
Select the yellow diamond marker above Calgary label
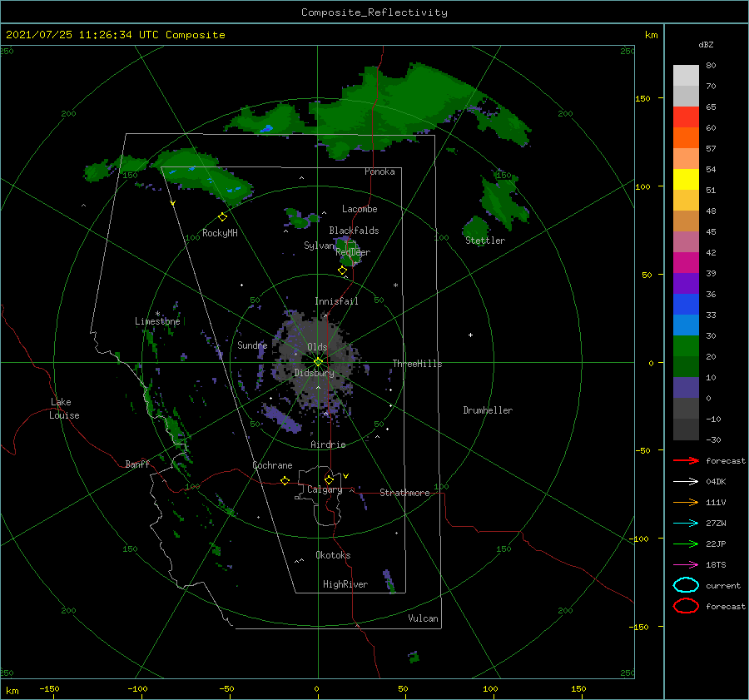(329, 479)
